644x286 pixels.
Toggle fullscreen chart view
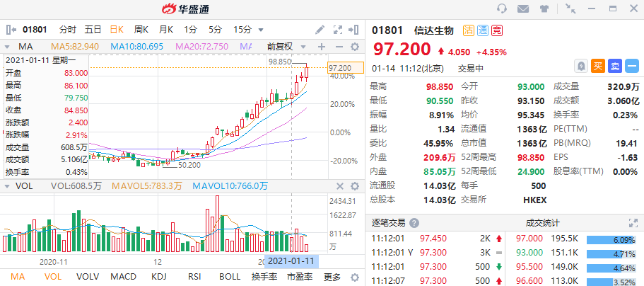point(338,30)
